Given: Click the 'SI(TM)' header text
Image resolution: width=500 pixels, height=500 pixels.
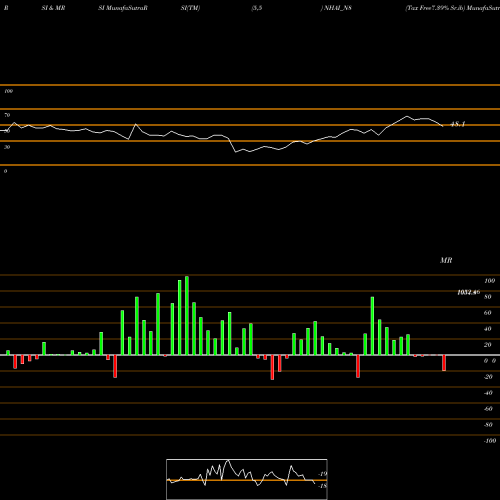Looking at the screenshot, I should [x=190, y=8].
